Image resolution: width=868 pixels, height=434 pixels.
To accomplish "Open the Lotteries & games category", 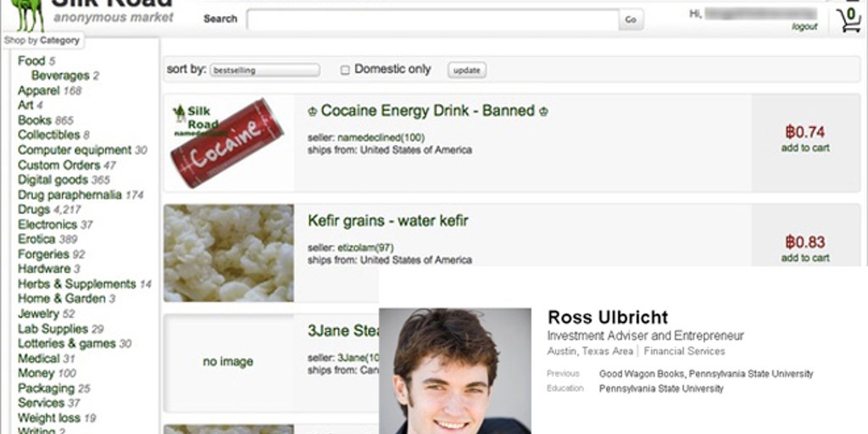I will [67, 344].
